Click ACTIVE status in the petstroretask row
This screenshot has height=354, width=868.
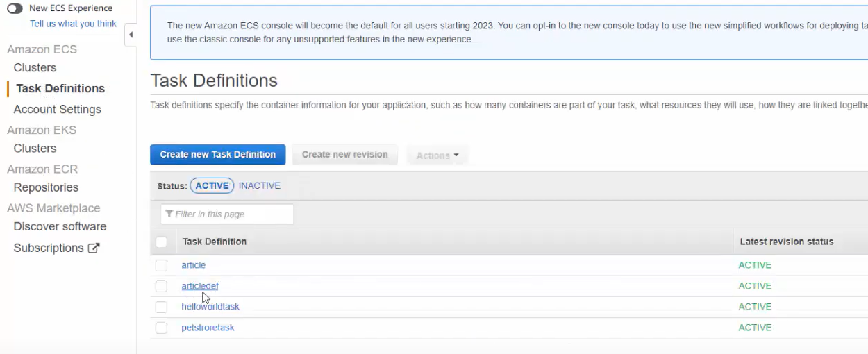(755, 328)
